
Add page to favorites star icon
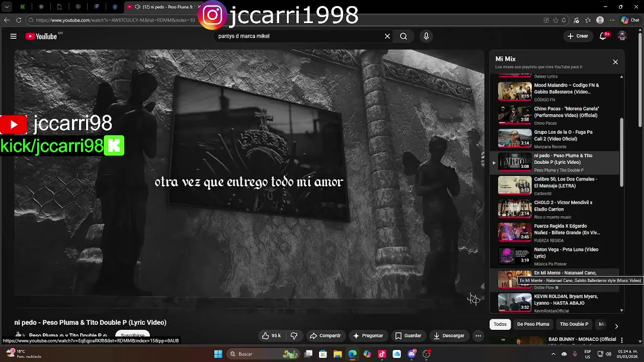coord(555,20)
